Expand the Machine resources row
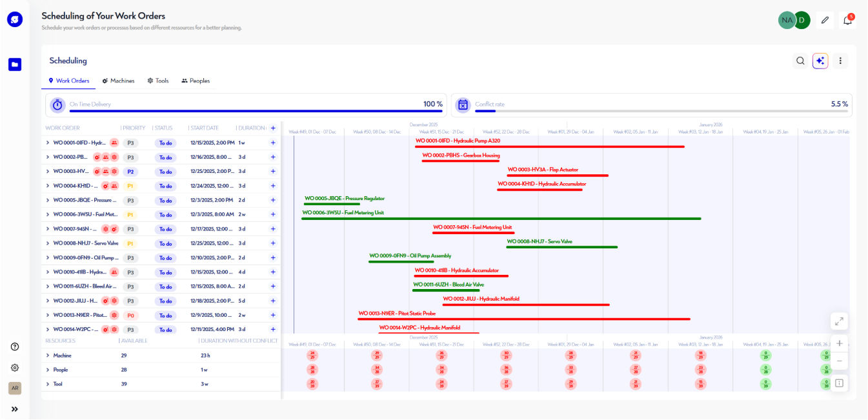 point(46,355)
